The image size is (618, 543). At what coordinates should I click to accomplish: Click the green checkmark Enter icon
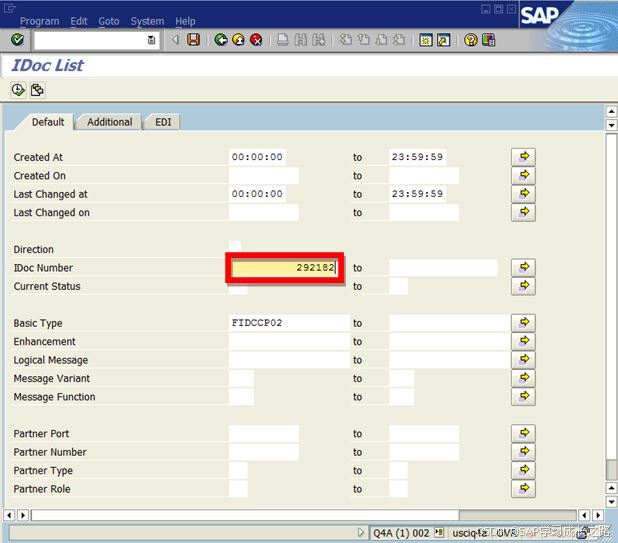[x=17, y=40]
